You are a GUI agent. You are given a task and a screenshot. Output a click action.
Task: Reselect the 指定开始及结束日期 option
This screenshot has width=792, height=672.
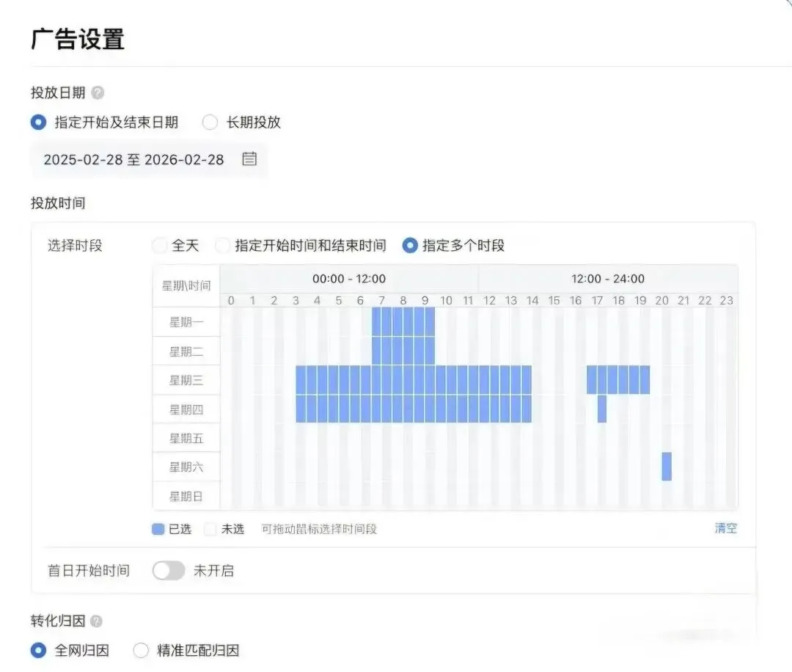pyautogui.click(x=37, y=123)
